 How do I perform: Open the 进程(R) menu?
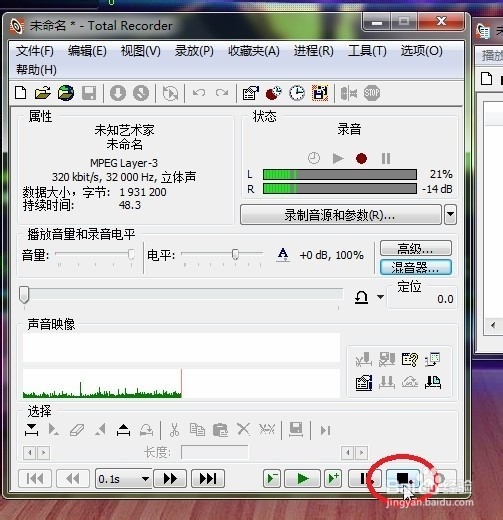point(314,51)
